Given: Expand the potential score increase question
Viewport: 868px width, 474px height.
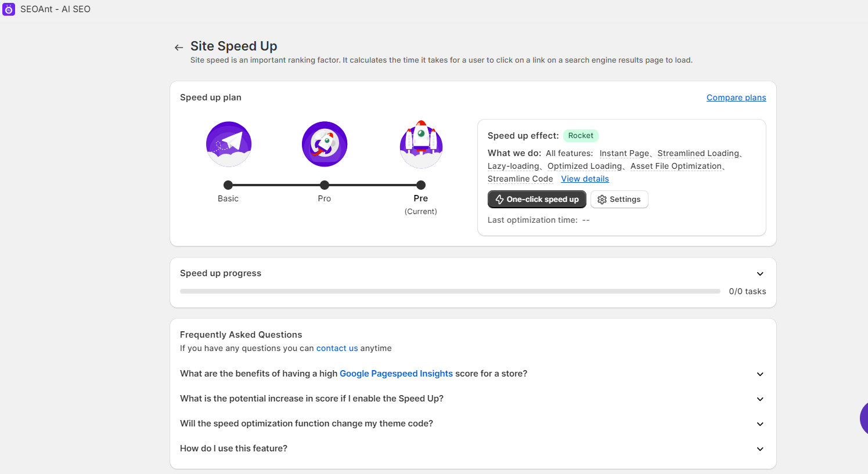Looking at the screenshot, I should tap(760, 399).
